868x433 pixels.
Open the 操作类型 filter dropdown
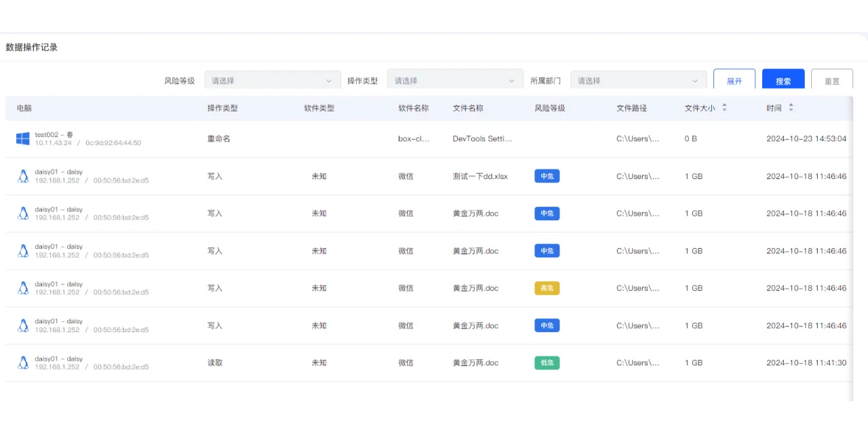click(454, 79)
